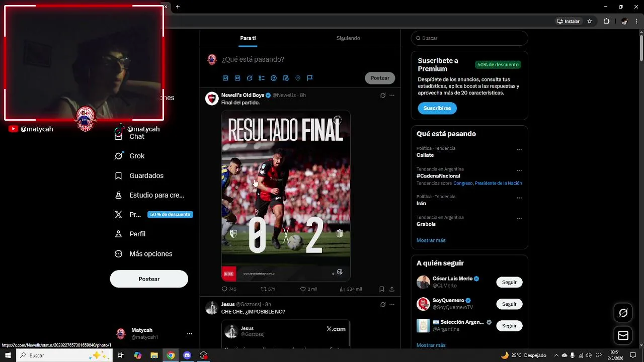This screenshot has height=362, width=644.
Task: Open Grok action on Newell's Old Boys post
Action: click(x=383, y=95)
